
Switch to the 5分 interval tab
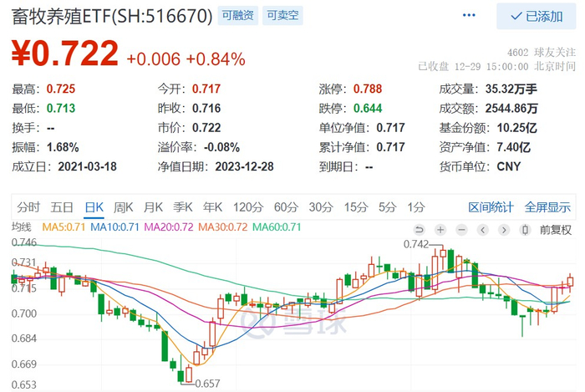click(387, 207)
